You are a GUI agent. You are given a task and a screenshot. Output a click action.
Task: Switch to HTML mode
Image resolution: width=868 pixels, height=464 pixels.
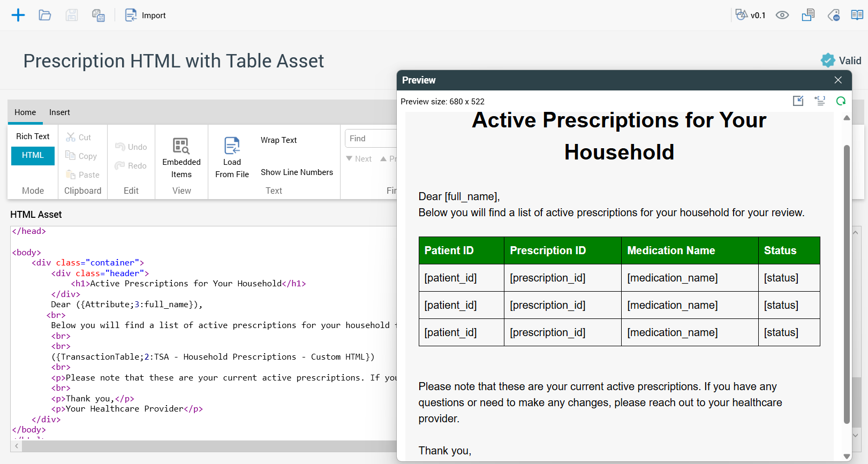[33, 155]
